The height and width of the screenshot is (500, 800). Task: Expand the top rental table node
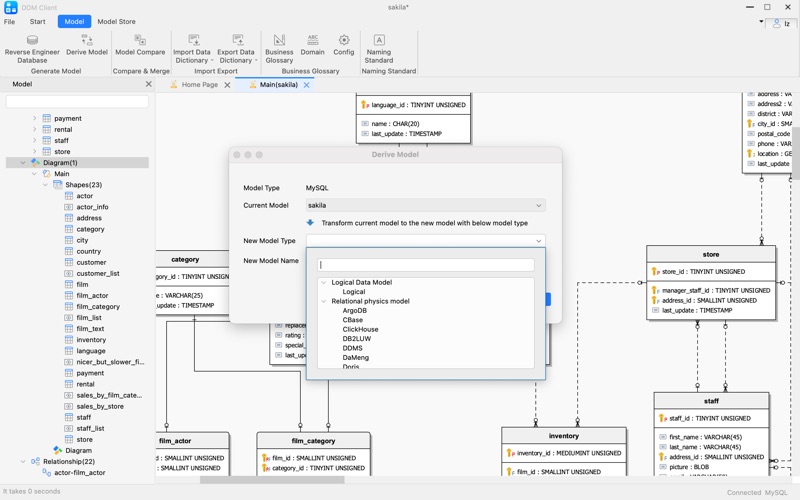pos(34,130)
